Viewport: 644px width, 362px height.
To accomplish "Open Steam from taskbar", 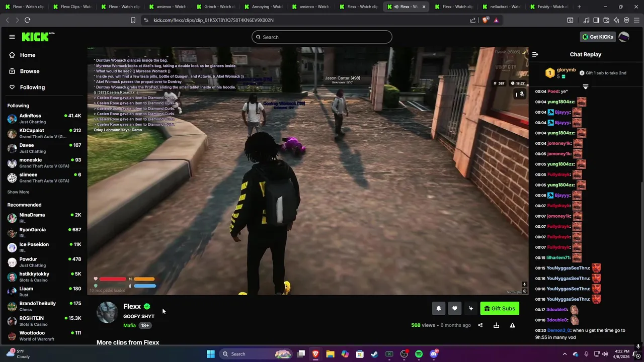I will pos(374,354).
